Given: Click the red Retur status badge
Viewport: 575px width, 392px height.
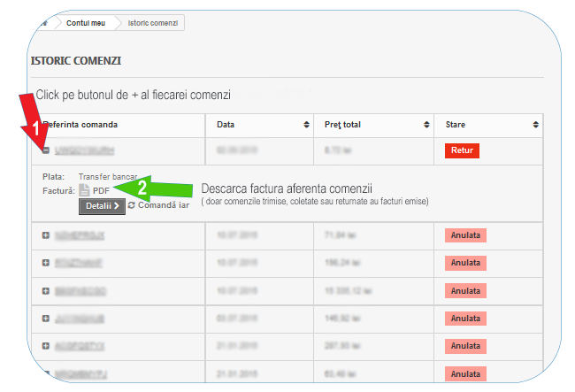Looking at the screenshot, I should (x=462, y=150).
